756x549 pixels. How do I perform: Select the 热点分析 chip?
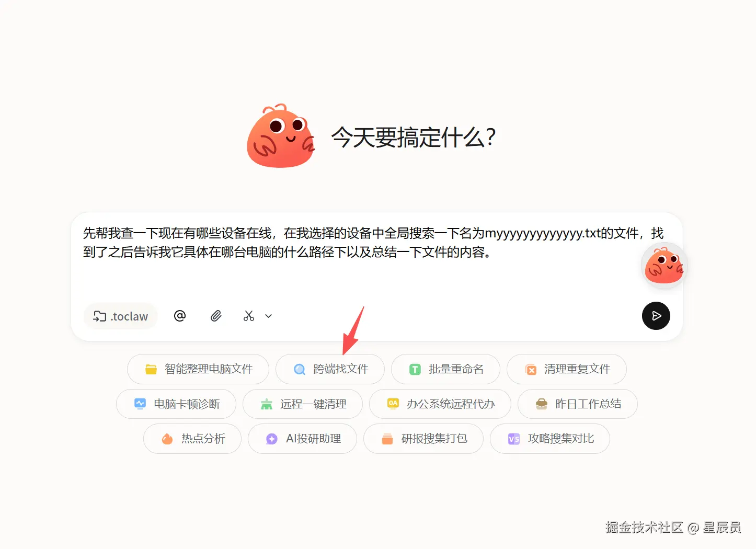click(192, 439)
